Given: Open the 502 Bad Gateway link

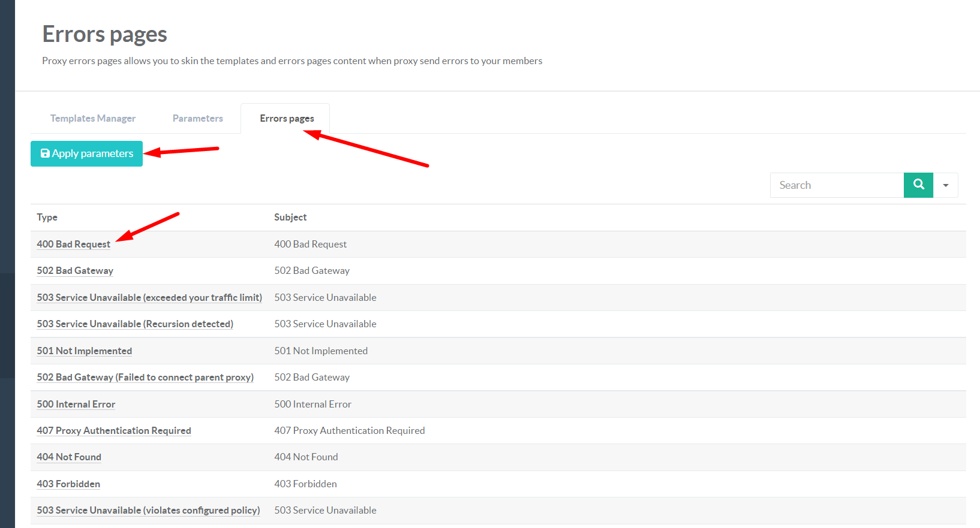Looking at the screenshot, I should coord(75,271).
